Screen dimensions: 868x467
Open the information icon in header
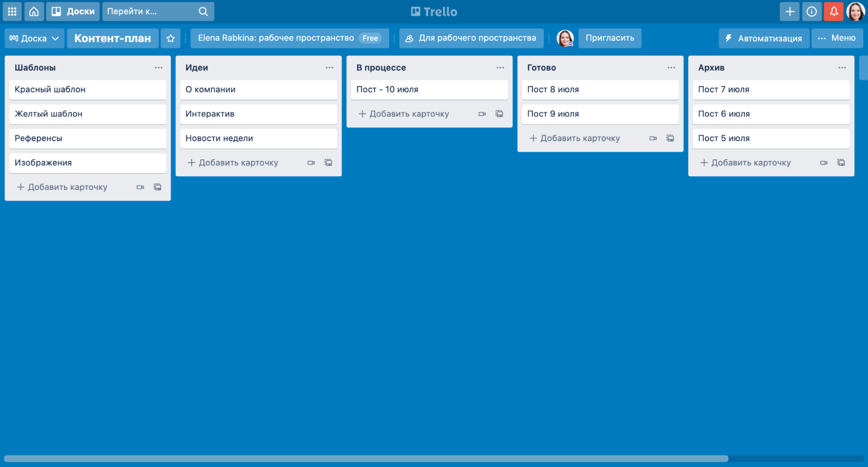point(812,12)
